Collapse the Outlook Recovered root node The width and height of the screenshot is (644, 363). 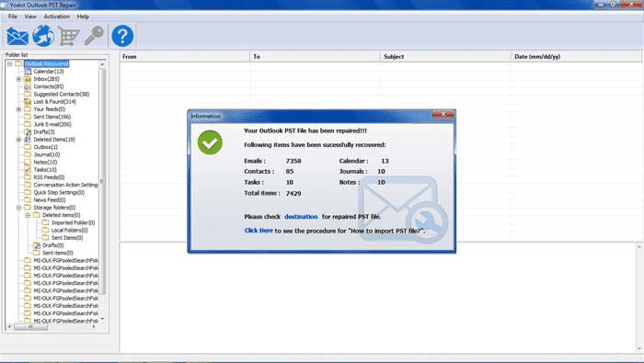pos(9,64)
